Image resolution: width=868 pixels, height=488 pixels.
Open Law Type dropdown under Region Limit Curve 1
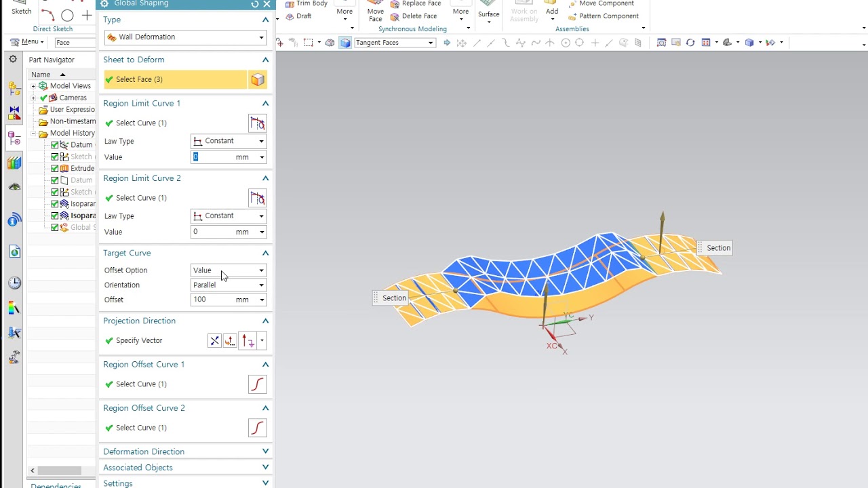(229, 141)
